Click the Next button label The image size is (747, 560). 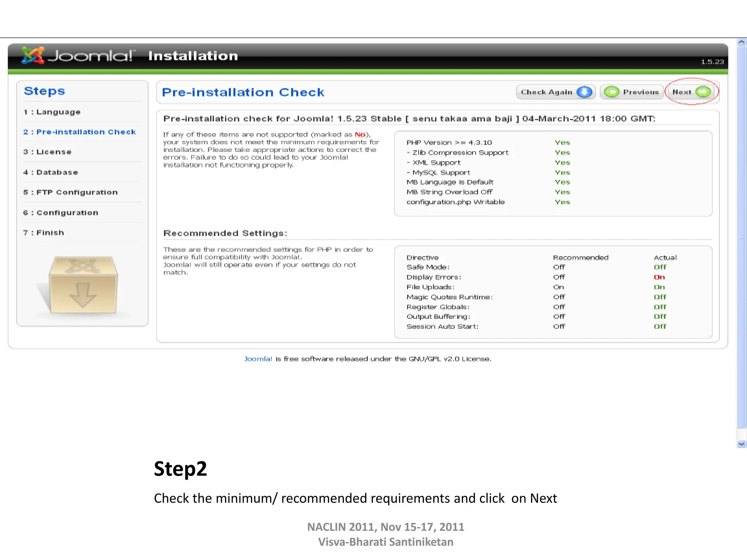[x=682, y=92]
